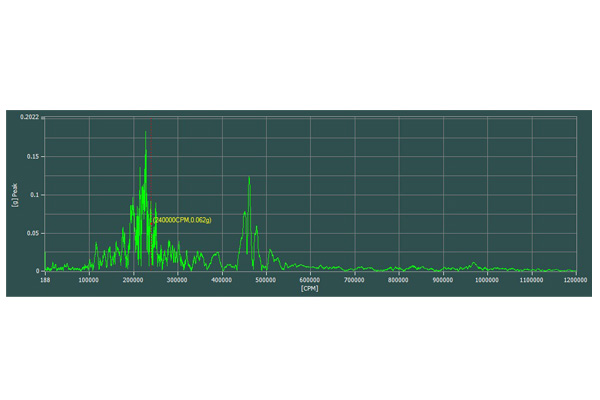Click the 0.2022 y-axis maximum value

(29, 117)
